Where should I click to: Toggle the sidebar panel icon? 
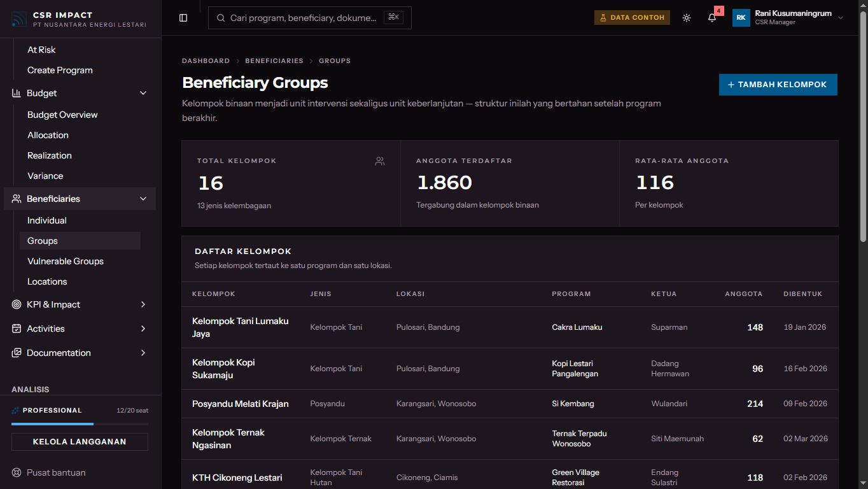[x=183, y=18]
